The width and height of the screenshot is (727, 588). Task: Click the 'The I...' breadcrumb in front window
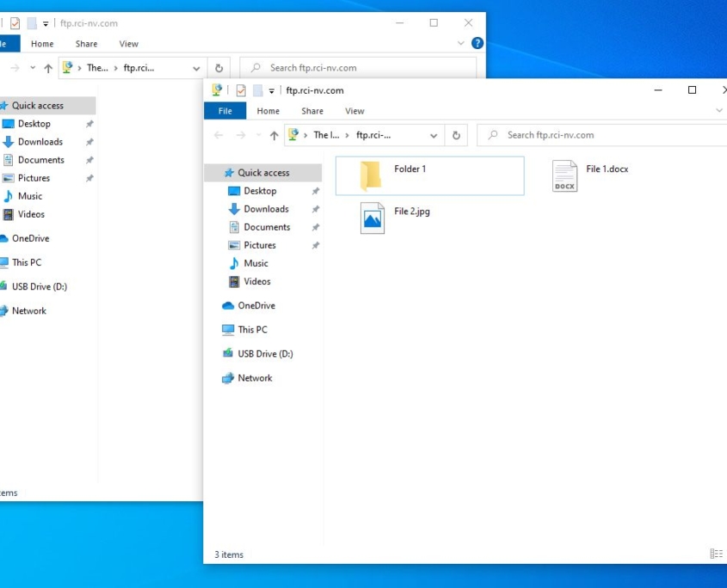[x=326, y=135]
